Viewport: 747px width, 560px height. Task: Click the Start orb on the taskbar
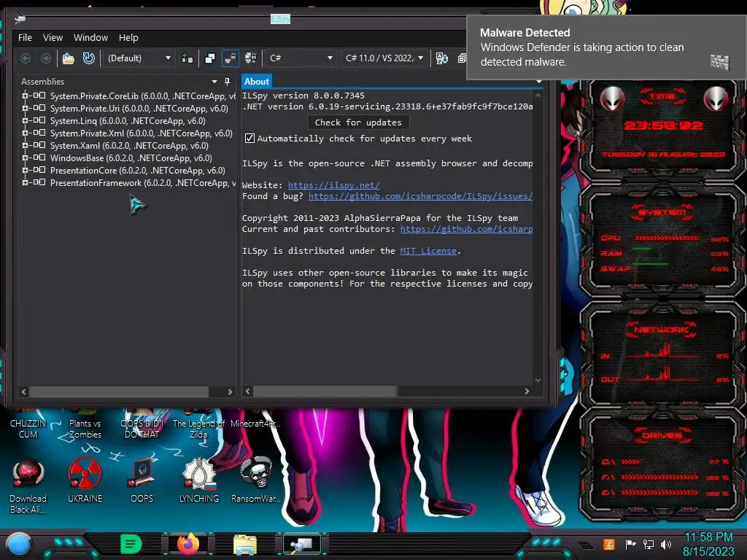(x=19, y=544)
